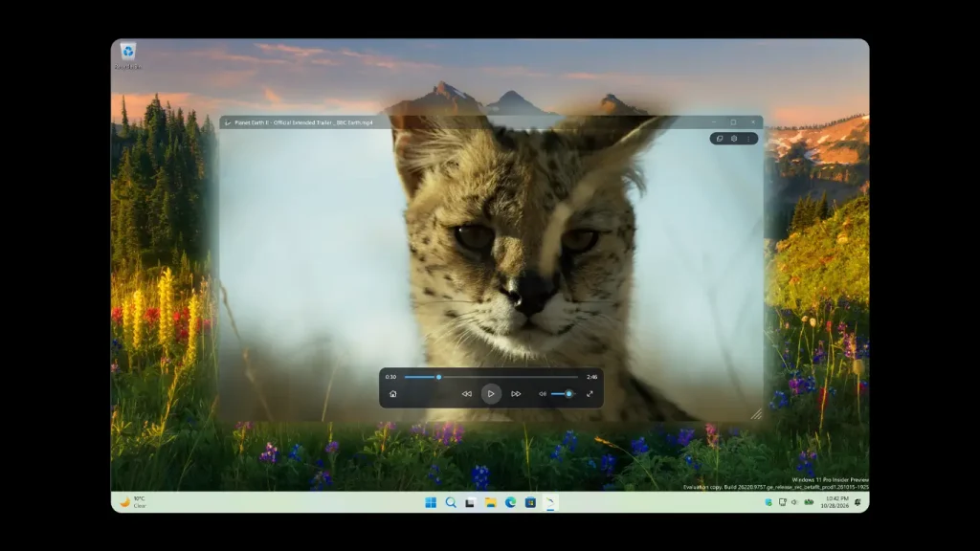980x551 pixels.
Task: Mute the video volume
Action: [543, 394]
